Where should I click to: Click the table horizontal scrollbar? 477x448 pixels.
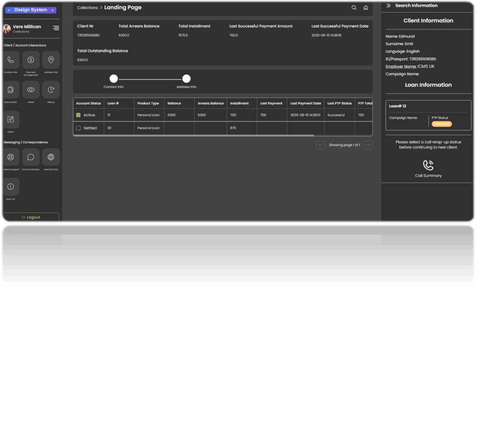coord(194,135)
